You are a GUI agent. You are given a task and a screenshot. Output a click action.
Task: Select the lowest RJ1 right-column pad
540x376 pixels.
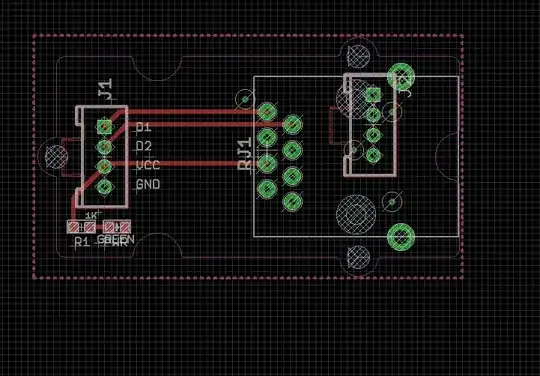tap(292, 201)
